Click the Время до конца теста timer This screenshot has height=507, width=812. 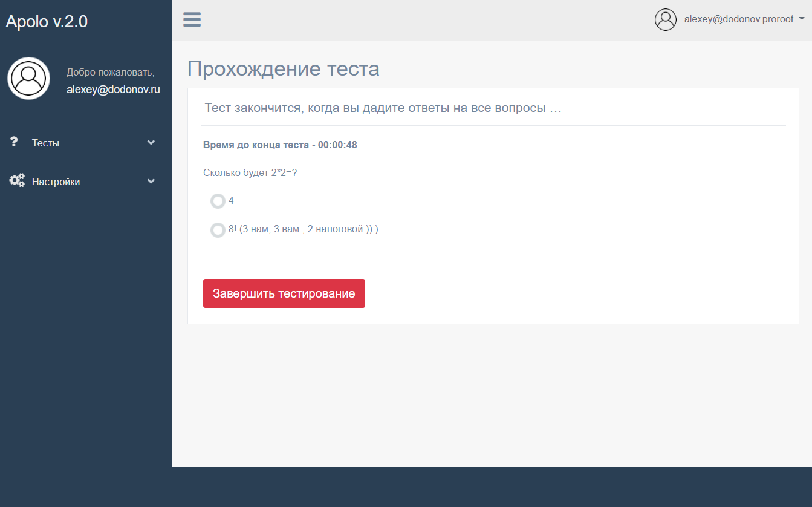pyautogui.click(x=280, y=145)
